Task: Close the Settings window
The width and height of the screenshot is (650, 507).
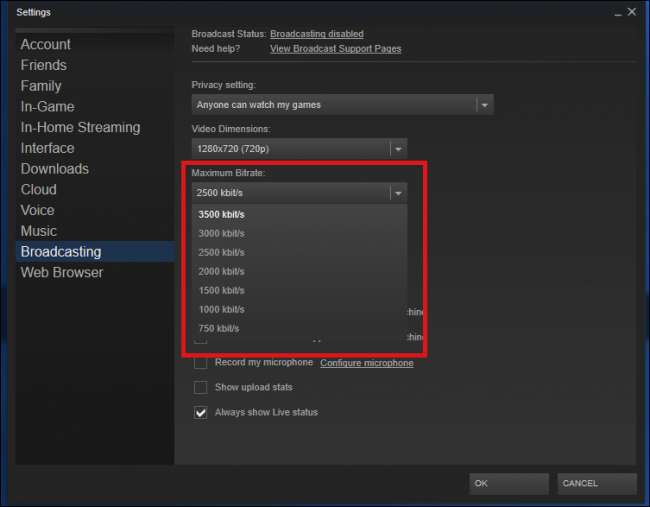Action: [632, 12]
